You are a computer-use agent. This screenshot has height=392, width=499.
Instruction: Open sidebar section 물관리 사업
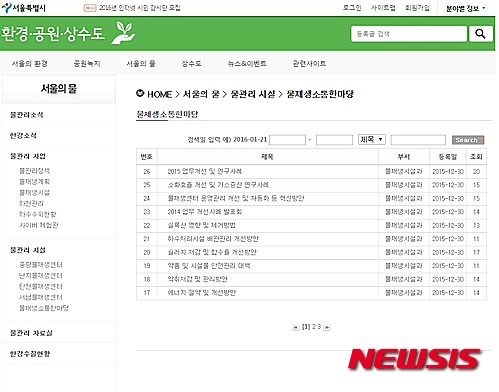click(28, 156)
